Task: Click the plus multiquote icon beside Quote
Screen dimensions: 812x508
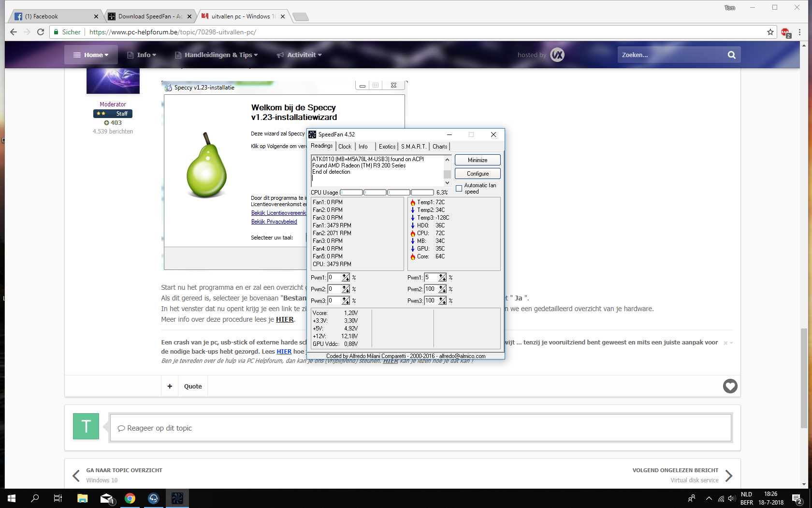Action: [170, 386]
